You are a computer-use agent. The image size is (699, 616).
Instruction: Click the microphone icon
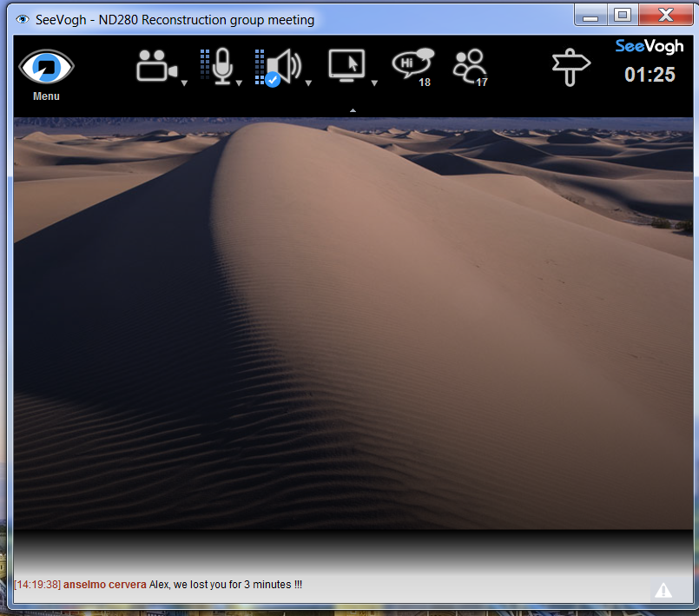click(x=222, y=65)
